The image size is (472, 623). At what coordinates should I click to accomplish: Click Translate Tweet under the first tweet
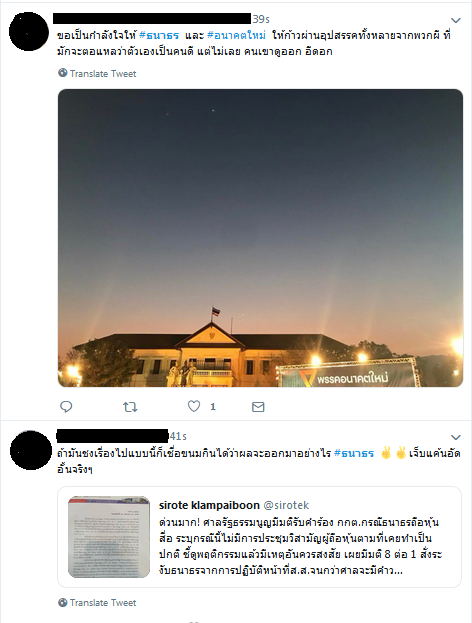pos(103,74)
